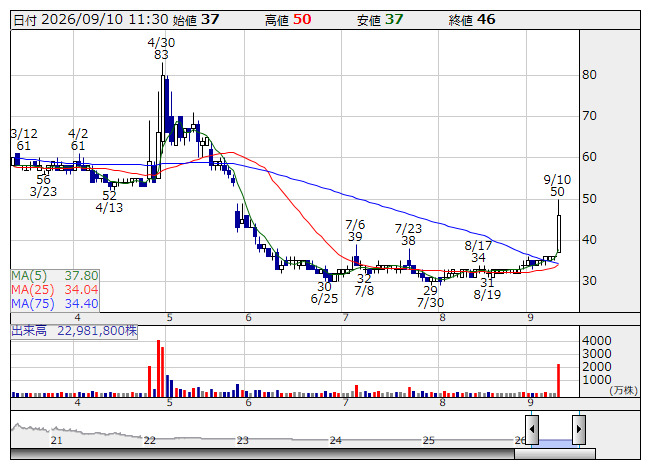The width and height of the screenshot is (653, 470).
Task: Click year 24 on the overview timeline
Action: (336, 440)
